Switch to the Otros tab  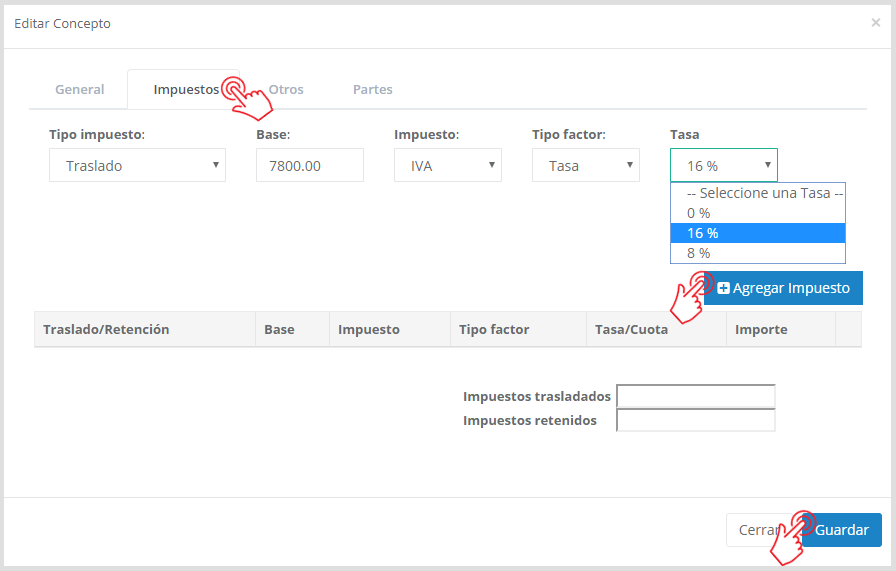(286, 89)
